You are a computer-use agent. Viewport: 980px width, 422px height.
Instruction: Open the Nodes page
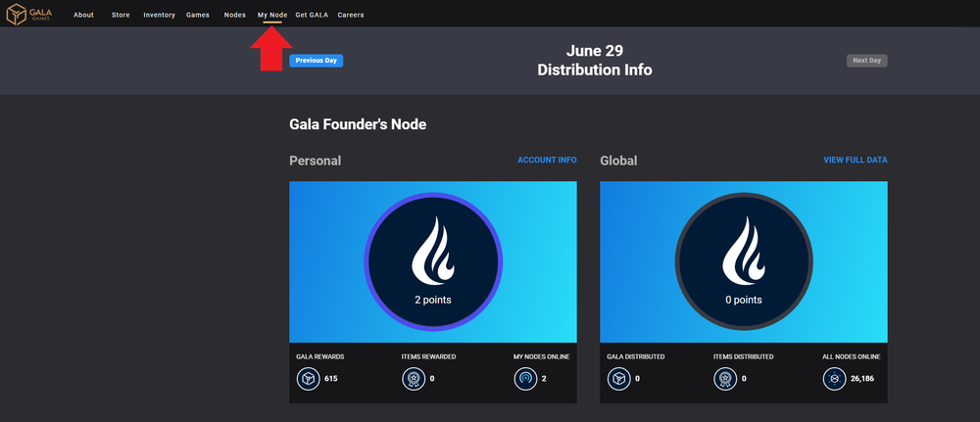click(x=235, y=15)
